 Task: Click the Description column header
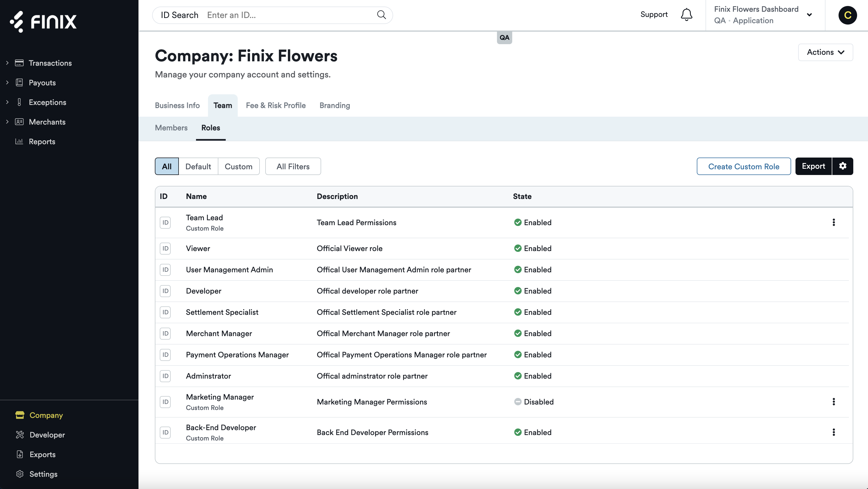(x=337, y=197)
